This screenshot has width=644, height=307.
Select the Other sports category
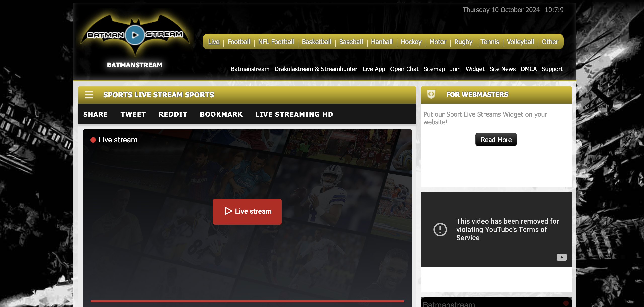(x=550, y=42)
